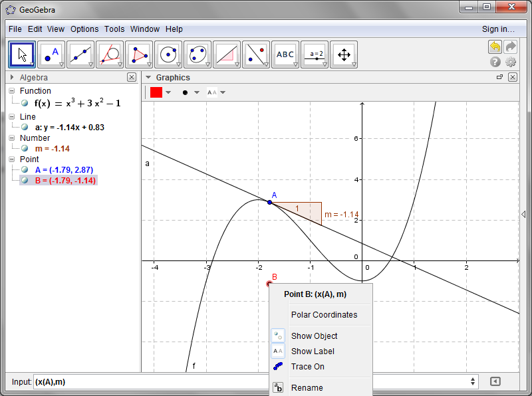Toggle visibility of point B
This screenshot has width=532, height=396.
point(25,180)
